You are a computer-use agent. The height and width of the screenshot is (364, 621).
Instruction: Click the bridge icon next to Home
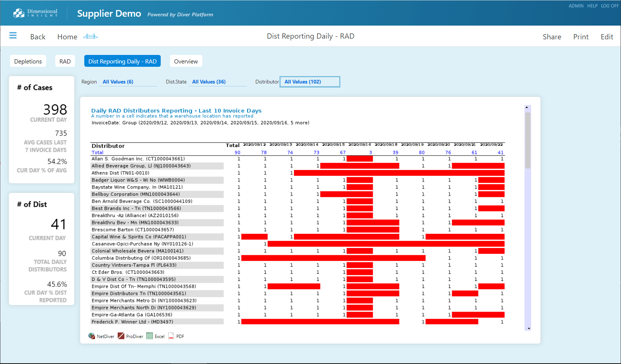pos(91,36)
